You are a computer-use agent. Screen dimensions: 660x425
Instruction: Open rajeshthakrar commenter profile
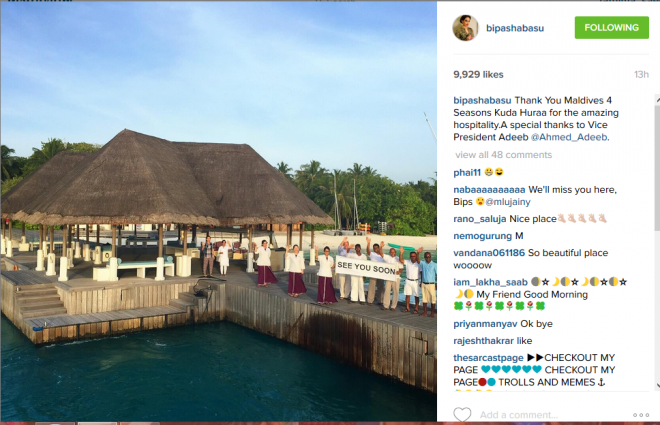click(485, 340)
